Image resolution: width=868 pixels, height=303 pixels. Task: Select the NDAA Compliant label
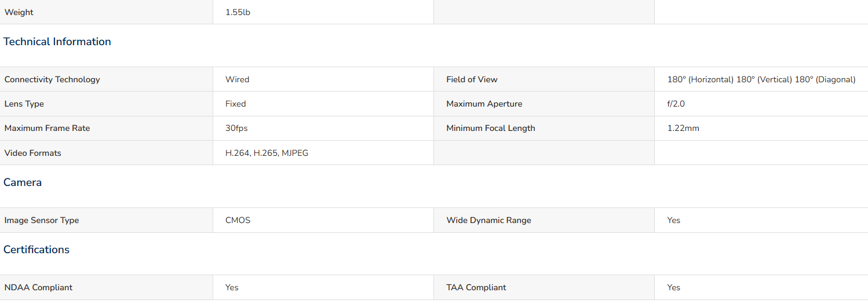pyautogui.click(x=38, y=287)
